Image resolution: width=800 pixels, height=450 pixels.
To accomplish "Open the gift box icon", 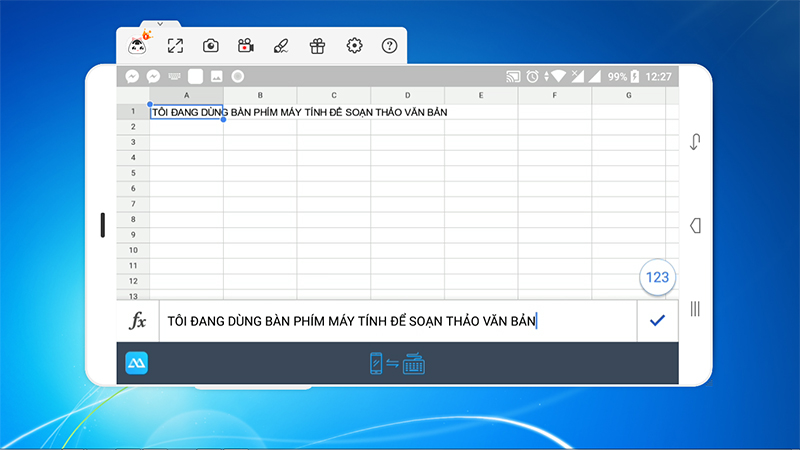I will 317,46.
